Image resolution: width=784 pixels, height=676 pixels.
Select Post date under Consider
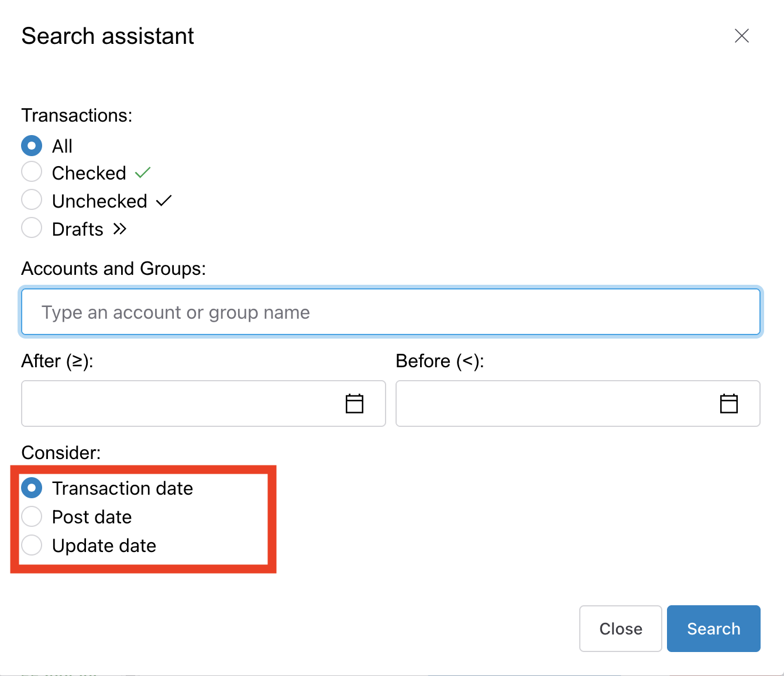[x=32, y=516]
